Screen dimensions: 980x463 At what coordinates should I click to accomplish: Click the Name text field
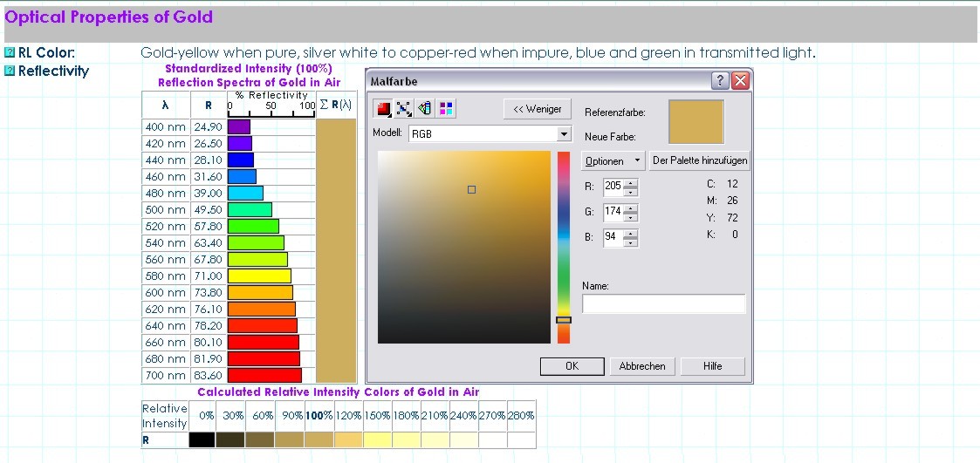pos(663,304)
